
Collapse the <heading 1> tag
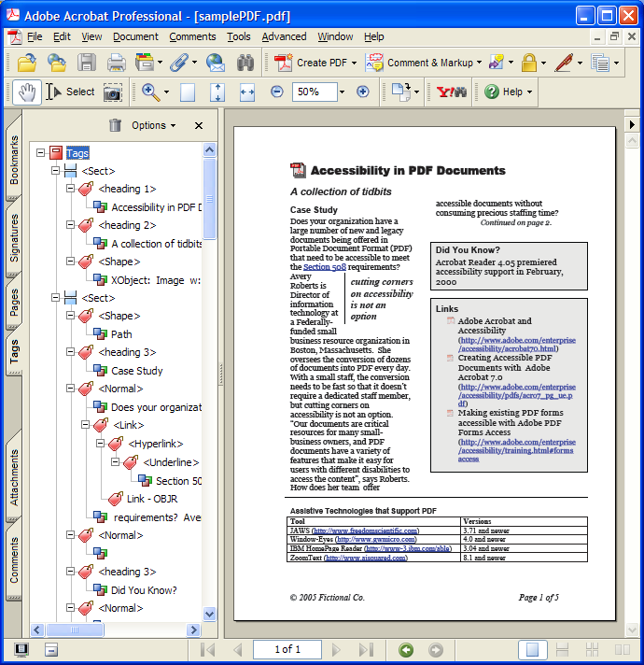(70, 189)
